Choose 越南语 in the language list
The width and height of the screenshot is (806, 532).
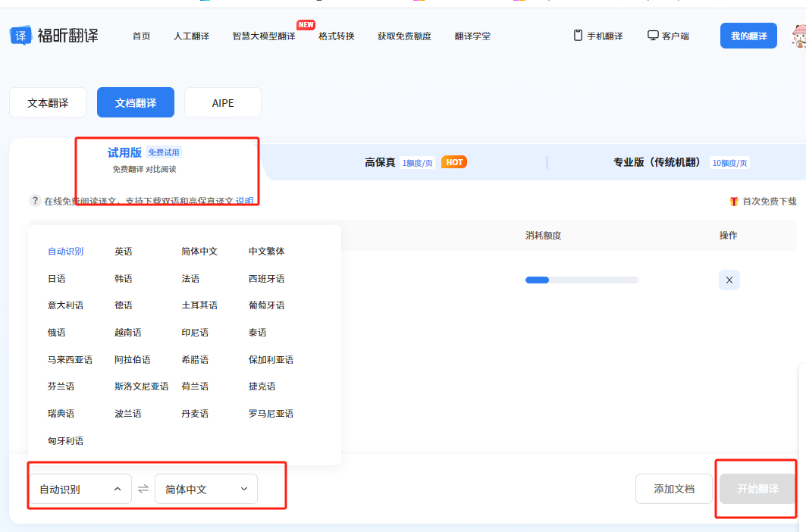(x=128, y=333)
